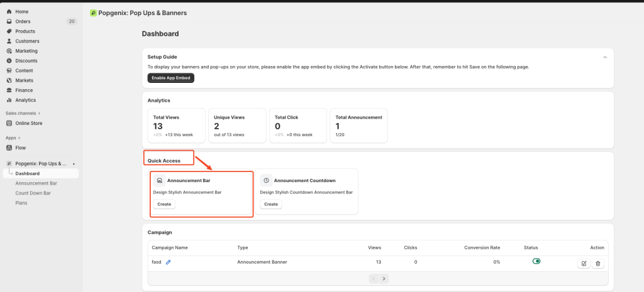Image resolution: width=644 pixels, height=292 pixels.
Task: Click the Finance bank icon
Action: click(x=9, y=90)
